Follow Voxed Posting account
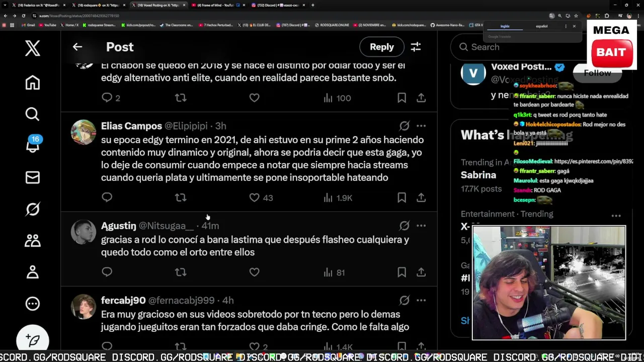 (x=597, y=73)
